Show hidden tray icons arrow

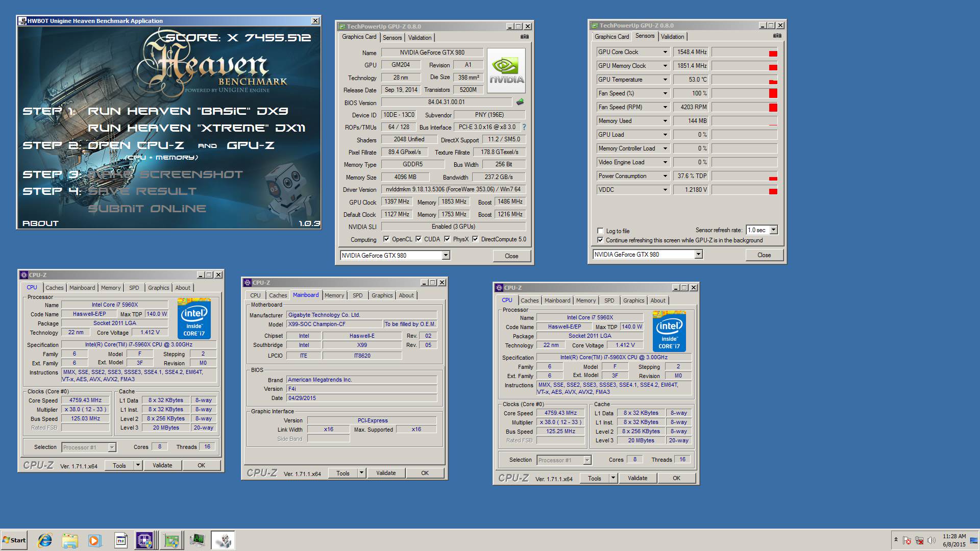tap(896, 540)
